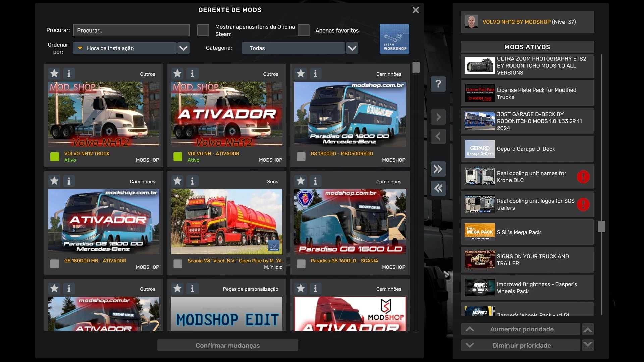The image size is (644, 362).
Task: Click 'Diminuir prioridade' button
Action: (x=520, y=345)
